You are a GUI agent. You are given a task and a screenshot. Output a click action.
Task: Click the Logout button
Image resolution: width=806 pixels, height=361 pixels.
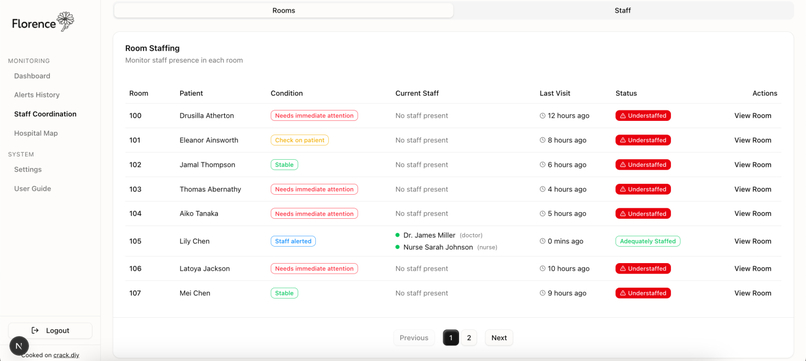(50, 331)
